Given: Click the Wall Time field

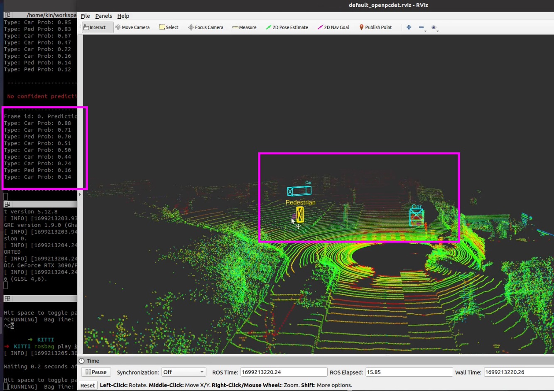Looking at the screenshot, I should [519, 372].
